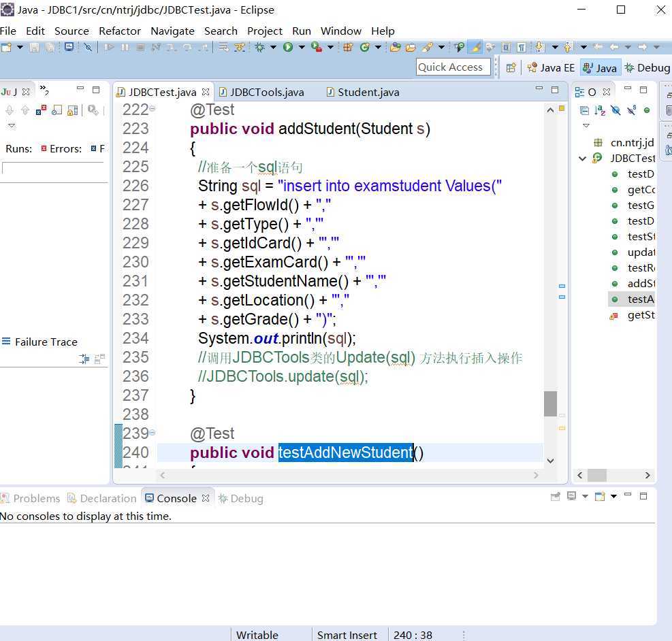Click the Search flashlight toolbar icon

[428, 47]
